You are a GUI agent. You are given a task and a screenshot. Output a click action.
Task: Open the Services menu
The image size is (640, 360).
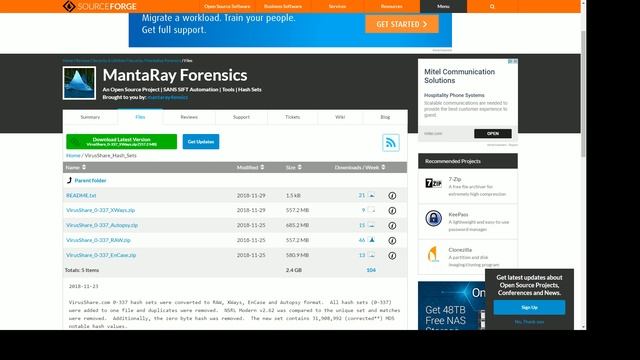tap(337, 7)
